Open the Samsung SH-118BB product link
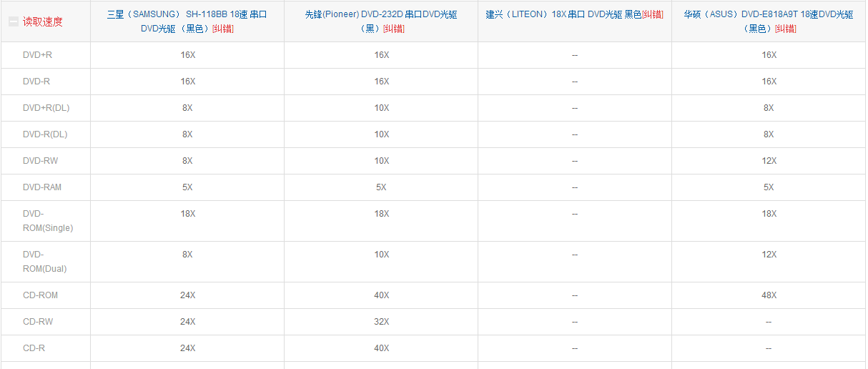This screenshot has height=369, width=868. tap(187, 15)
